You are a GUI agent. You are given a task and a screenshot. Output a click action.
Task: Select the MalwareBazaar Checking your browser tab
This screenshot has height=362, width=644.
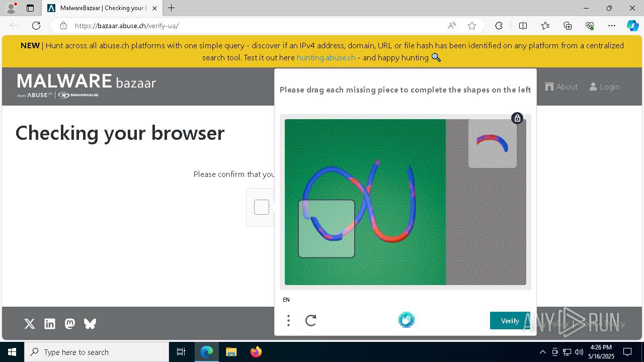click(102, 8)
